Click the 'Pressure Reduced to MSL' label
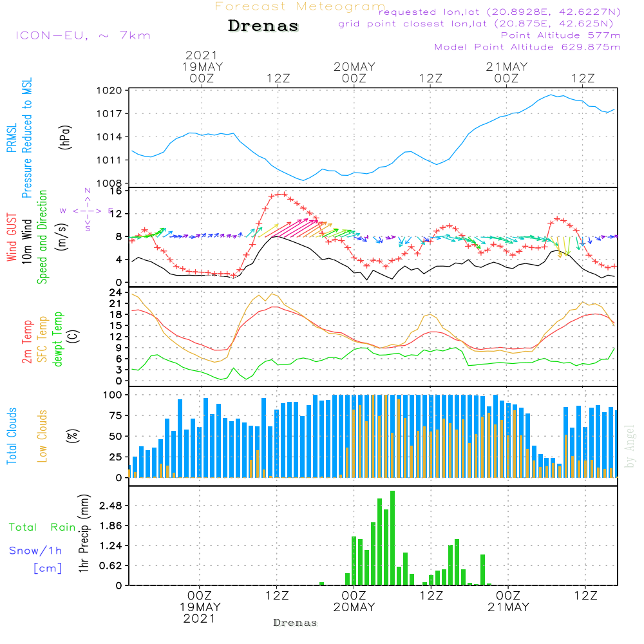The image size is (644, 644). click(26, 138)
